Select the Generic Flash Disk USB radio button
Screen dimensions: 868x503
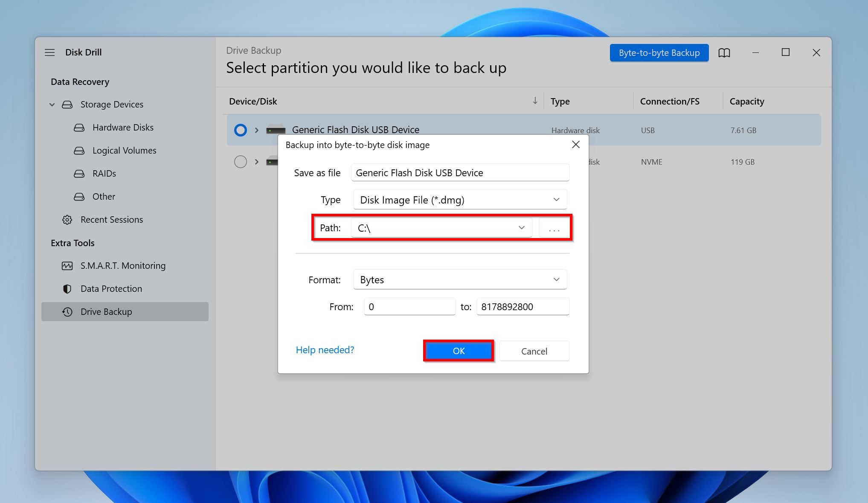coord(240,129)
